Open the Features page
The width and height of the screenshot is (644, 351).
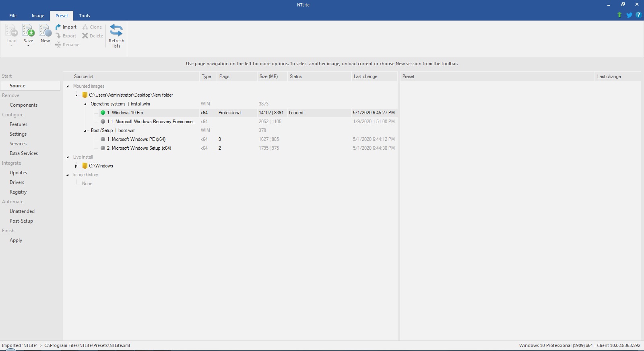coord(19,124)
